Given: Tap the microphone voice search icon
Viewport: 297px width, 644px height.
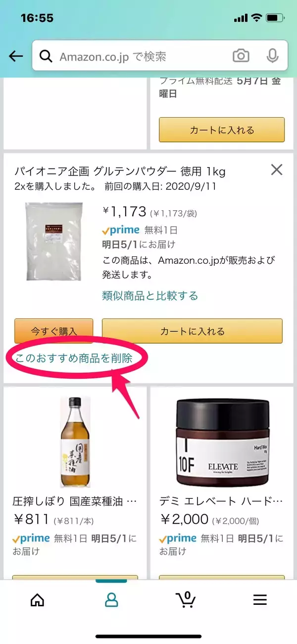Looking at the screenshot, I should click(272, 56).
